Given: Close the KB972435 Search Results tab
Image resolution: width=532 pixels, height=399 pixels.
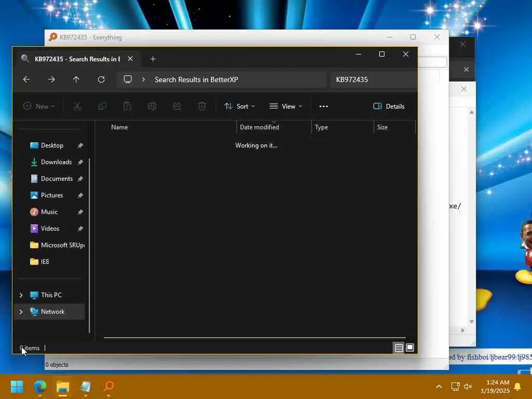Looking at the screenshot, I should point(130,59).
